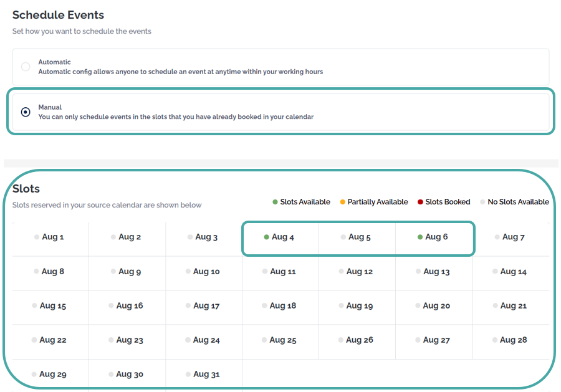Click the Manual option description card
Viewport: 561px width, 392px height.
click(280, 112)
